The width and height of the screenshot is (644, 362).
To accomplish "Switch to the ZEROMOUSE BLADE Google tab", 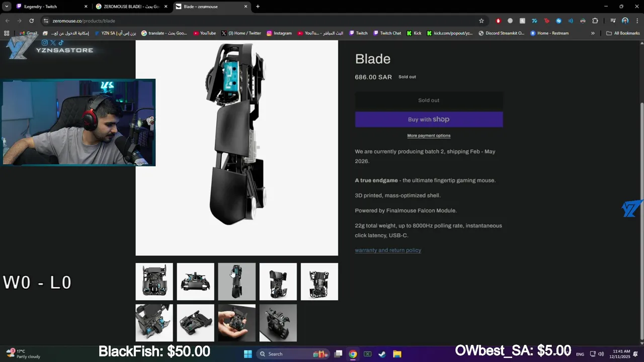I will coord(132,7).
